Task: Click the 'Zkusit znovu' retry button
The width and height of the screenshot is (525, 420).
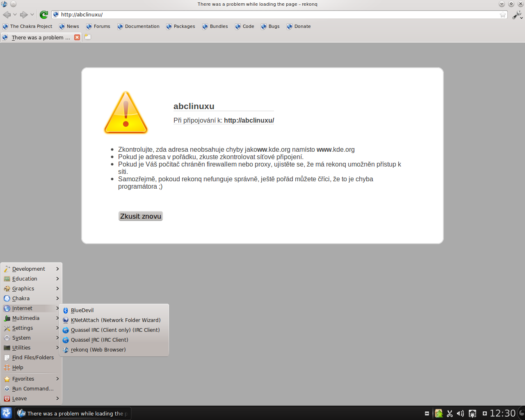Action: pyautogui.click(x=141, y=216)
